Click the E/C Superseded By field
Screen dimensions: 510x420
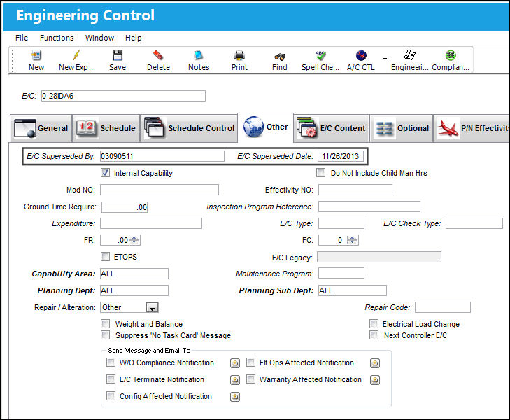(x=162, y=156)
